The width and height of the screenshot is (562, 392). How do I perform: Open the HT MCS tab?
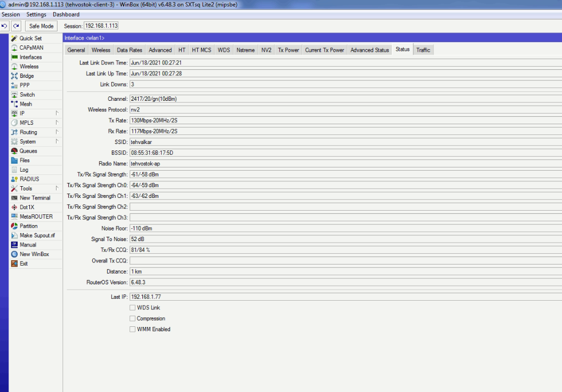(x=202, y=50)
